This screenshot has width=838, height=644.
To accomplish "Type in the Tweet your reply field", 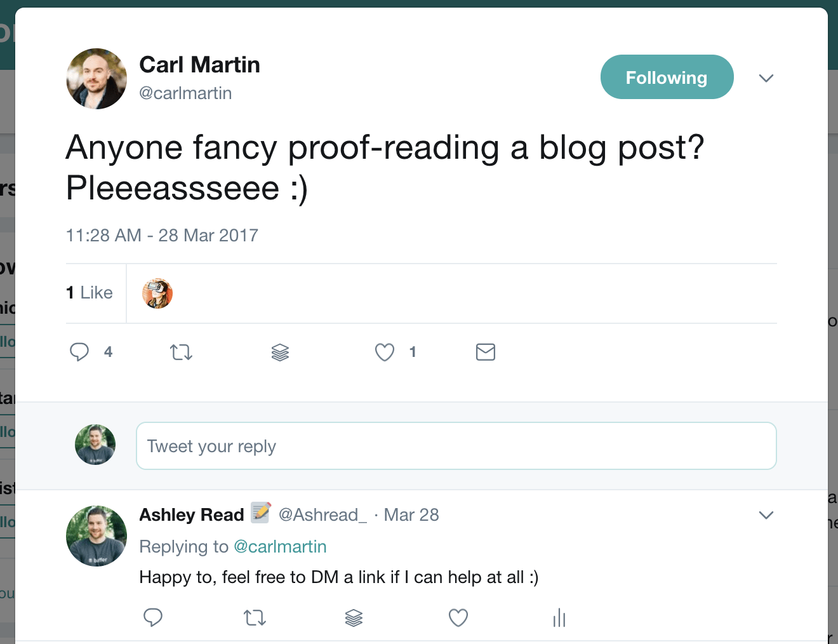I will click(456, 446).
